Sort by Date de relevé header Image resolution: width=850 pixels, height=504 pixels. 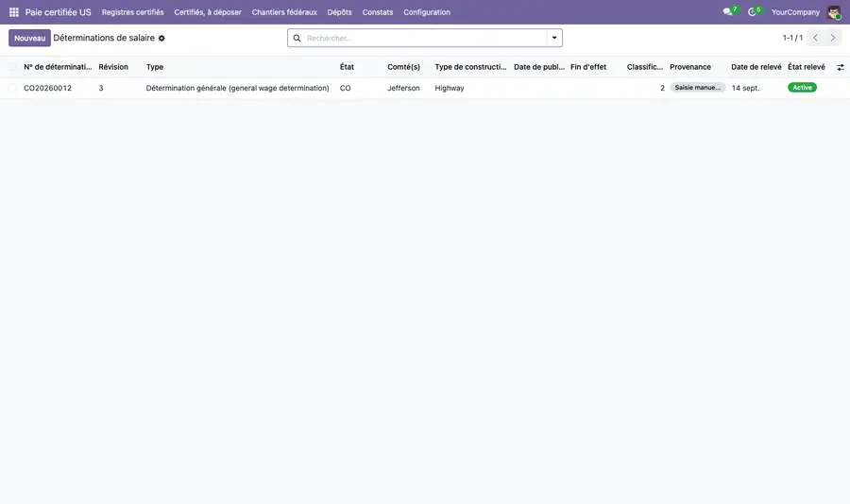click(756, 67)
